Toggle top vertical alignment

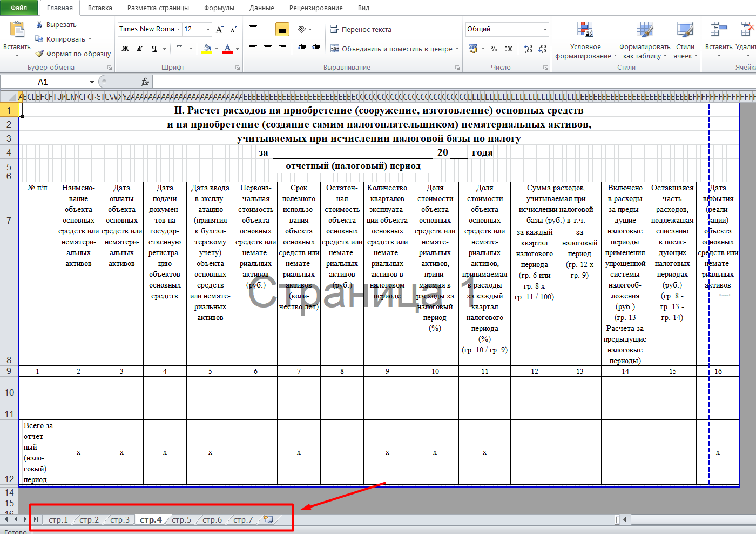(253, 29)
